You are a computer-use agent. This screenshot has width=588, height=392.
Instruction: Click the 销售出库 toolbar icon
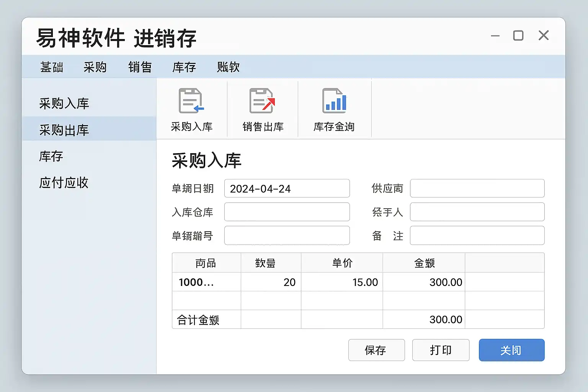click(x=263, y=101)
